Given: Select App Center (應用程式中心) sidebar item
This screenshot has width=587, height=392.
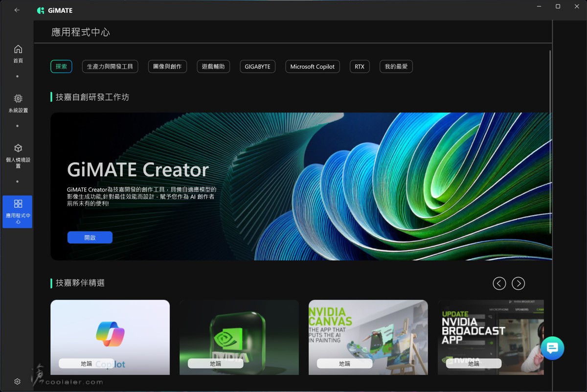Looking at the screenshot, I should pyautogui.click(x=18, y=212).
